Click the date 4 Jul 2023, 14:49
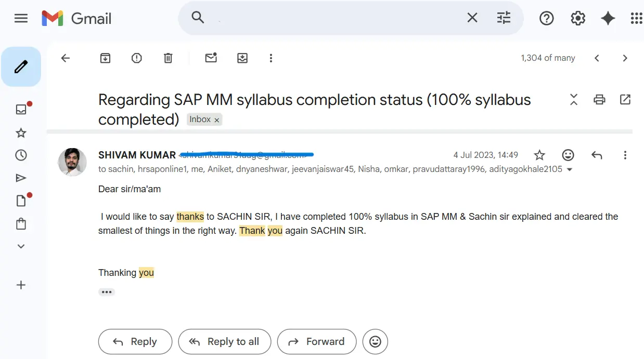This screenshot has height=359, width=644. point(486,155)
